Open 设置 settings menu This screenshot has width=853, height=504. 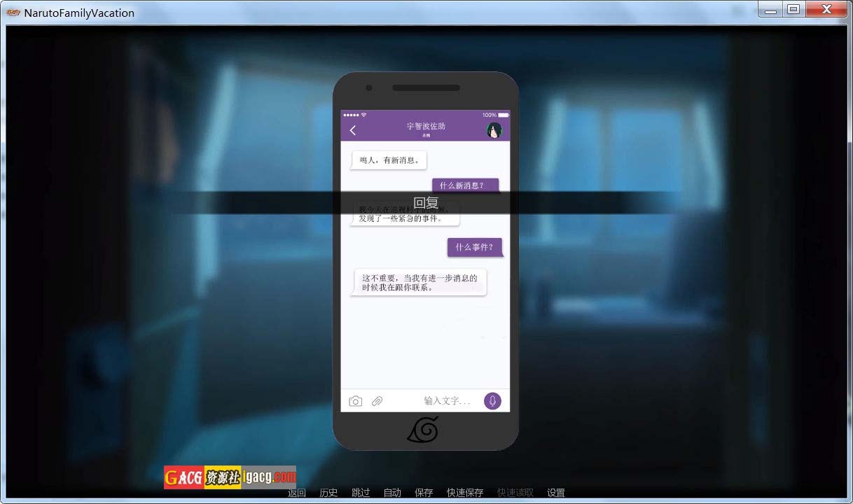coord(556,493)
